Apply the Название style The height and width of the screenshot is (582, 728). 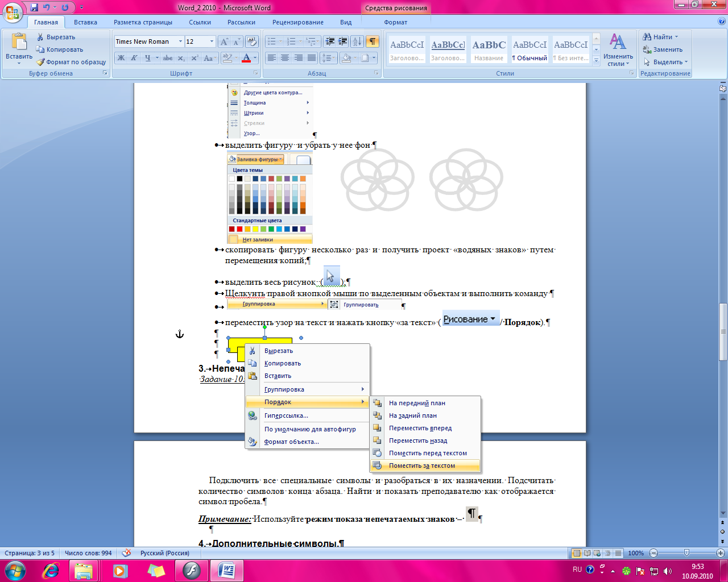tap(489, 49)
